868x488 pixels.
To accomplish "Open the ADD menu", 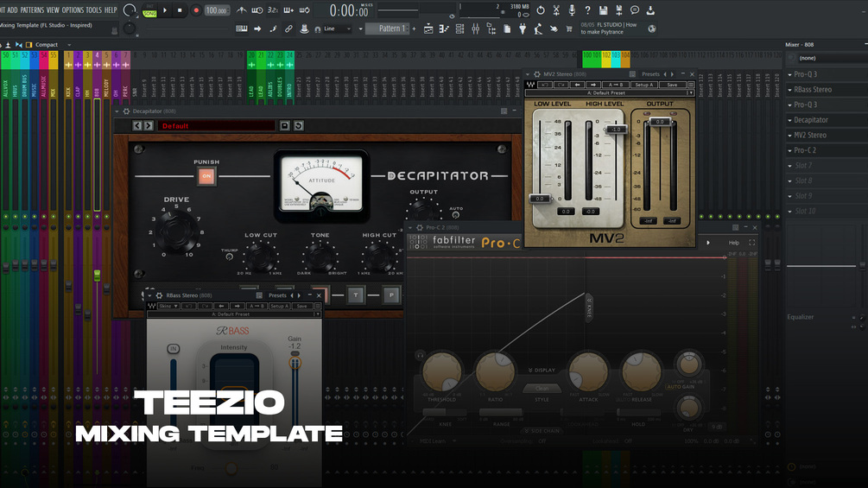I will (x=12, y=10).
